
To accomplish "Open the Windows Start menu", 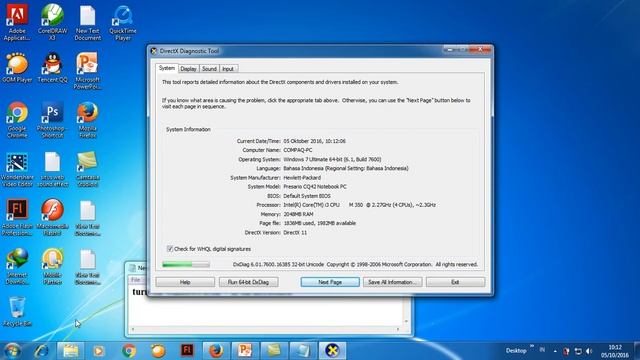I will click(x=12, y=351).
